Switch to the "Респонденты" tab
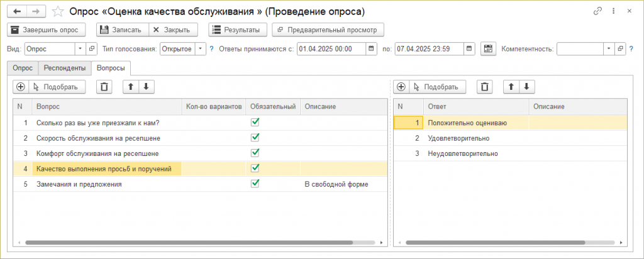This screenshot has width=644, height=259. [x=64, y=68]
